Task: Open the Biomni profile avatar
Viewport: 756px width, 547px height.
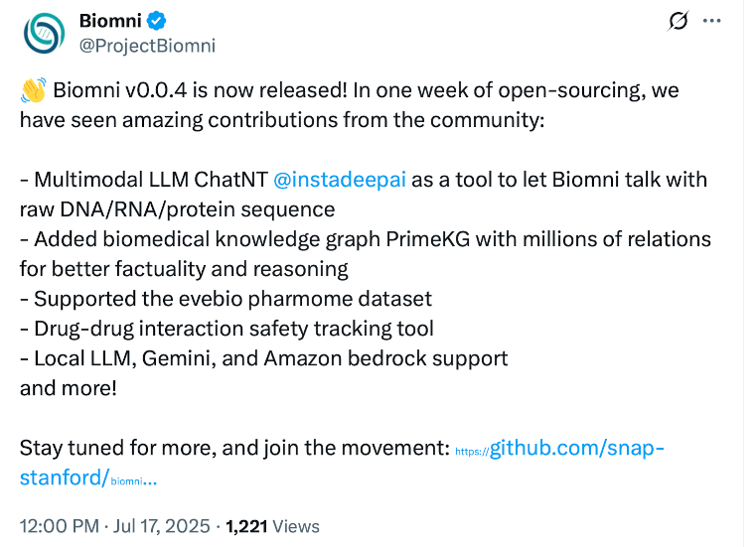Action: (44, 34)
